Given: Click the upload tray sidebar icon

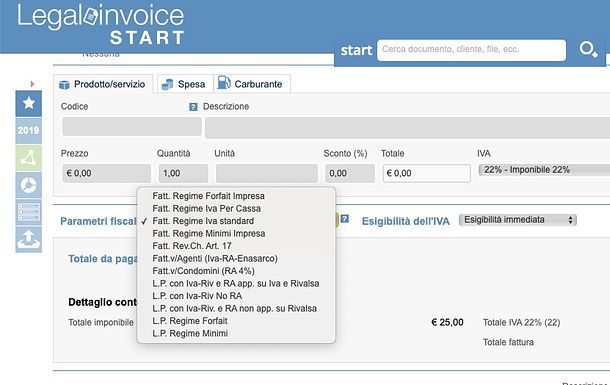Looking at the screenshot, I should (28, 240).
